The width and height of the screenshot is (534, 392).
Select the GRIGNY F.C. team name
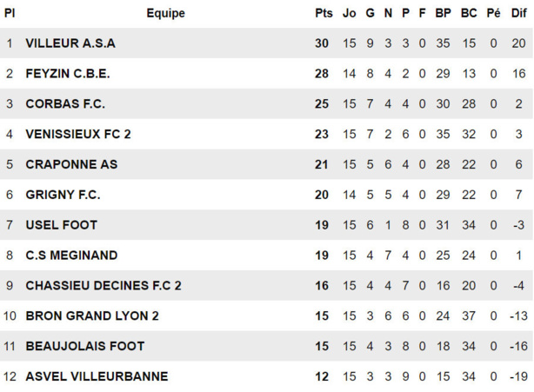63,195
